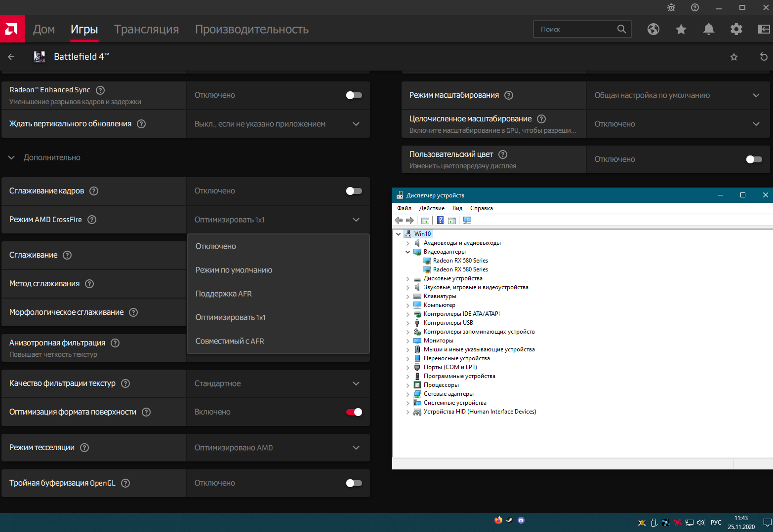Open favorites star in top bar
Image resolution: width=773 pixels, height=532 pixels.
click(681, 29)
